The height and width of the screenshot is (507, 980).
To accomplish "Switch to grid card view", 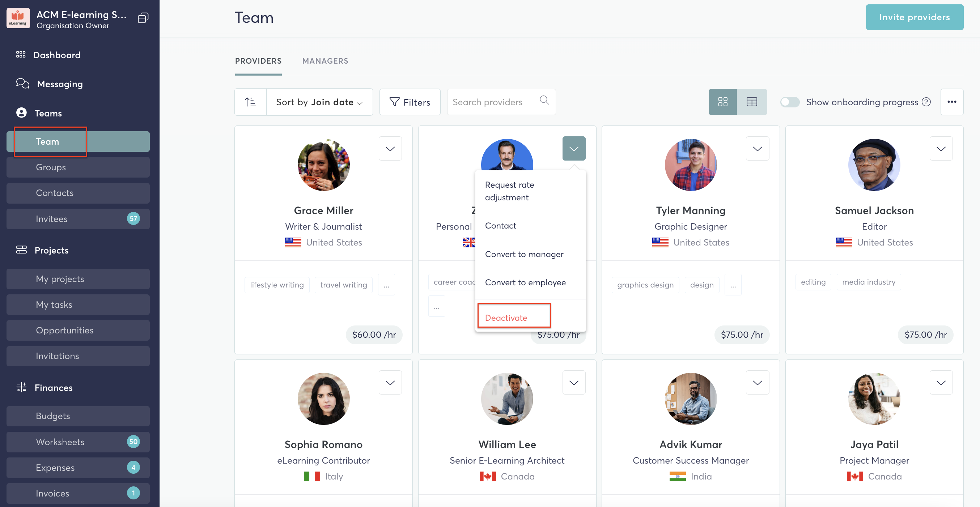I will click(x=722, y=102).
